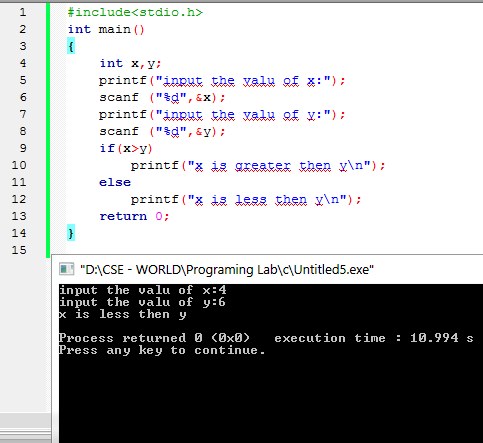This screenshot has height=443, width=483.
Task: Click the scanf ("%d",&y); statement
Action: 162,132
